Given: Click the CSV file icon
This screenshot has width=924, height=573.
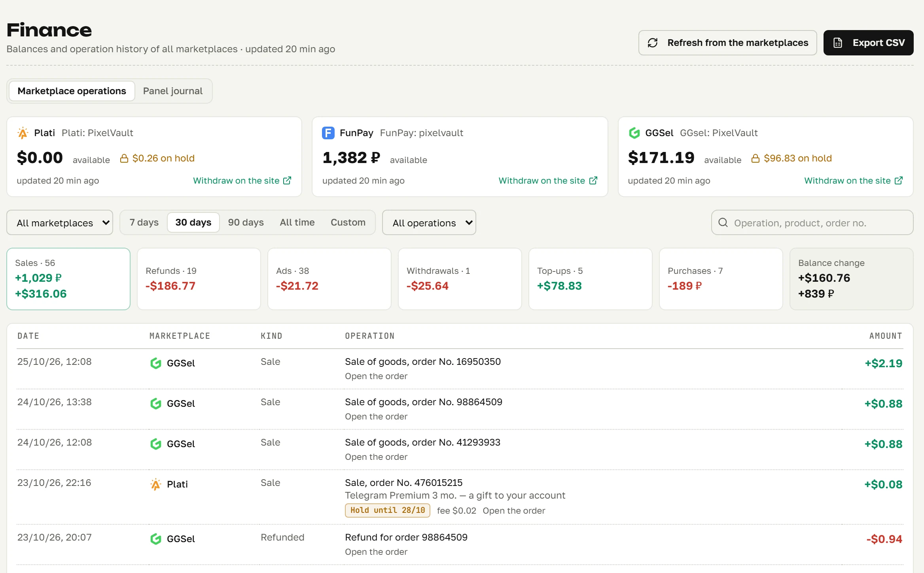Looking at the screenshot, I should pyautogui.click(x=838, y=43).
